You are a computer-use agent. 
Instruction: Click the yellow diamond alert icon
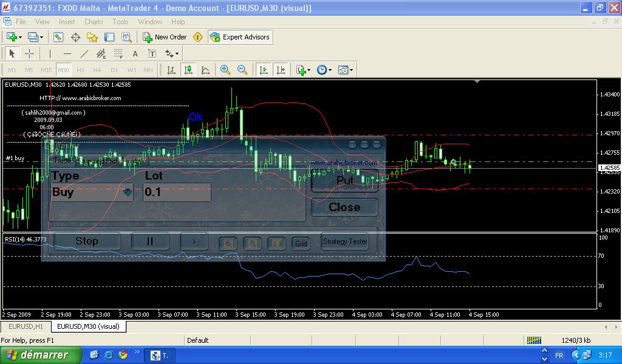(x=197, y=37)
